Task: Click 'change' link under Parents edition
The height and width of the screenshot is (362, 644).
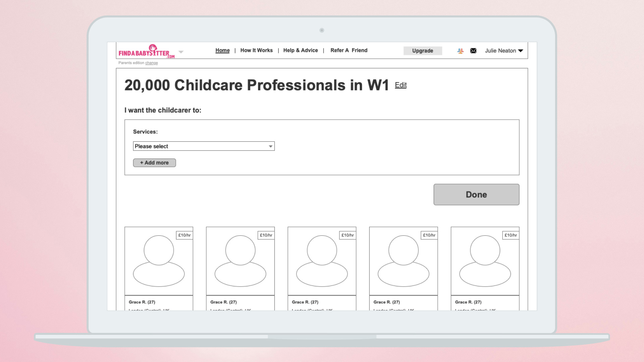Action: (151, 63)
